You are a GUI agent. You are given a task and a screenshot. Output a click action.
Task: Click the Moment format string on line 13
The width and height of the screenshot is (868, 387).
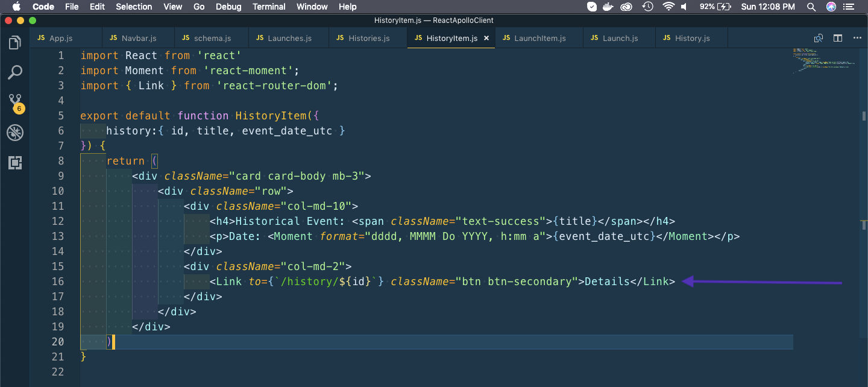point(459,236)
